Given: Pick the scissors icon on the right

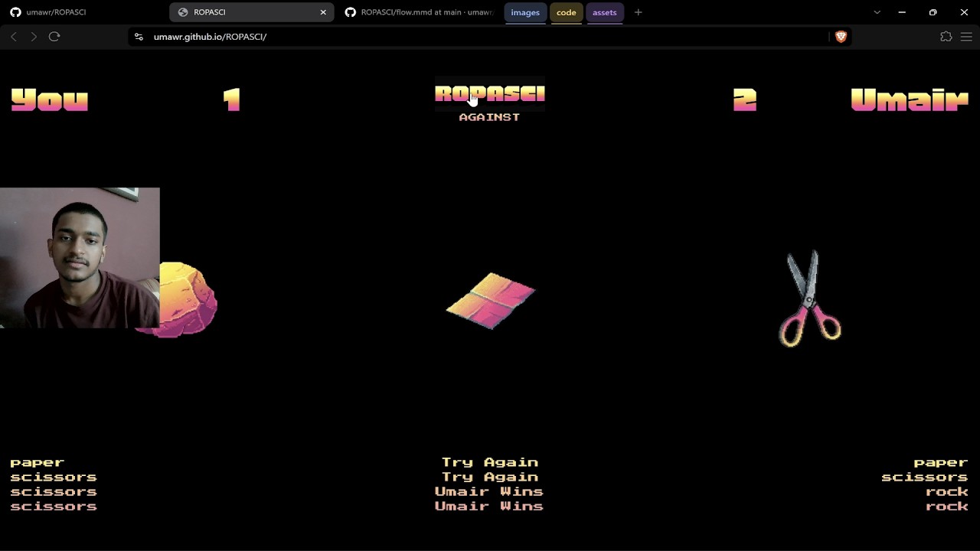Looking at the screenshot, I should 811,298.
